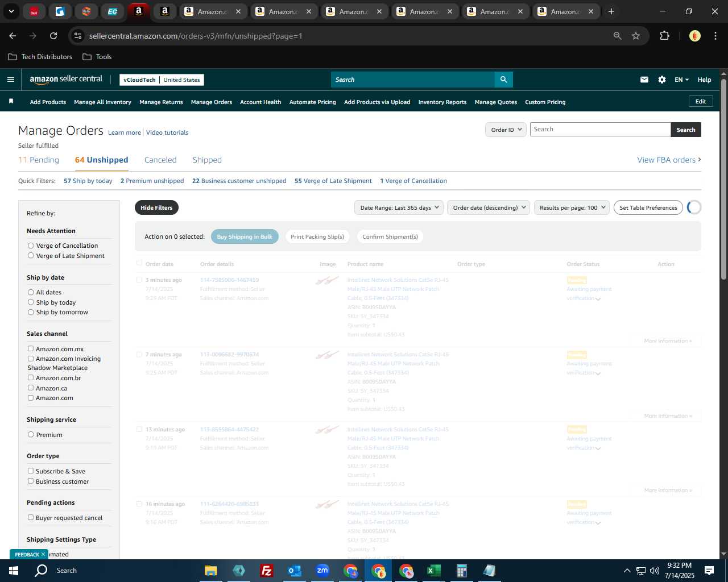Open the Results per page dropdown
The height and width of the screenshot is (582, 728).
(572, 207)
